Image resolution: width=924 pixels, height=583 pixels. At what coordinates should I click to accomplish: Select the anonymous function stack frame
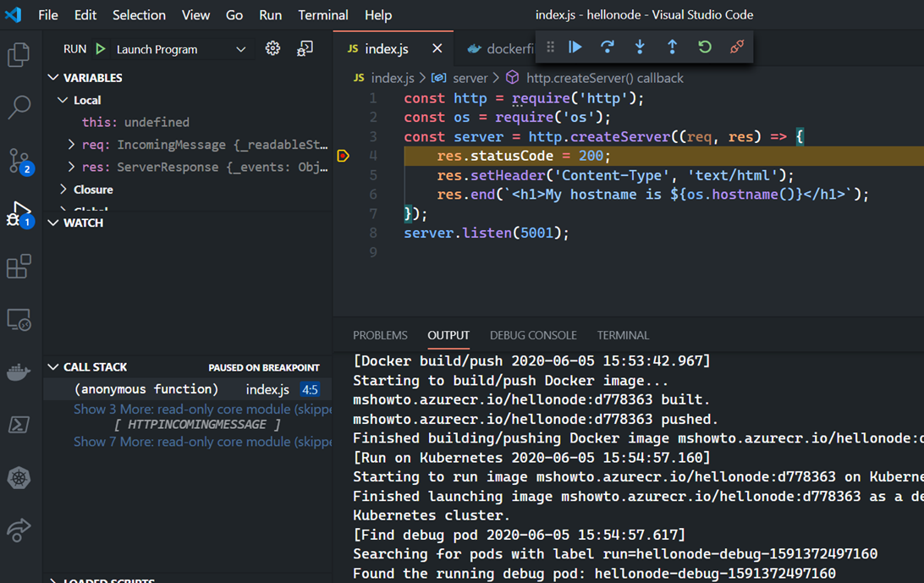188,389
